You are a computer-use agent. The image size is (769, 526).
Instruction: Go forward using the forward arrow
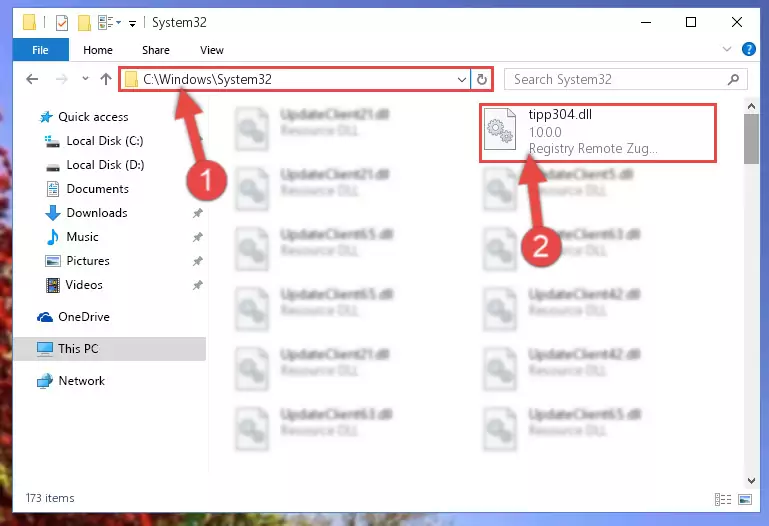tap(62, 79)
